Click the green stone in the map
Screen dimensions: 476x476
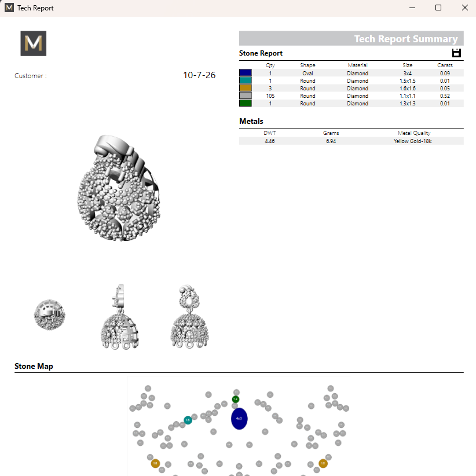[236, 399]
